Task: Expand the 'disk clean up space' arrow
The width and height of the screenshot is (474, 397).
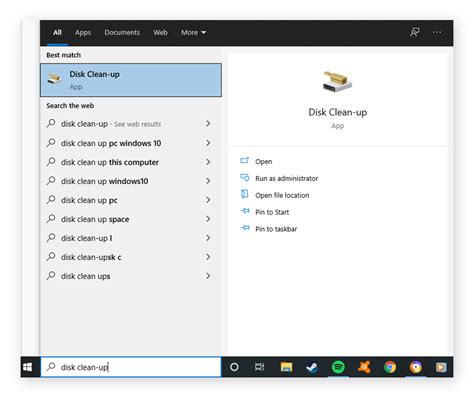Action: point(208,219)
